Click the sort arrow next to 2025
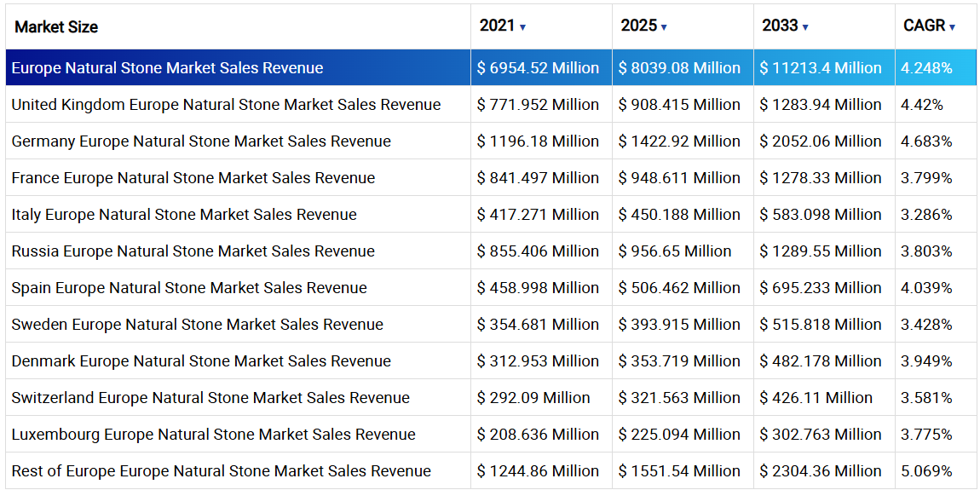The height and width of the screenshot is (490, 980). pos(664,27)
